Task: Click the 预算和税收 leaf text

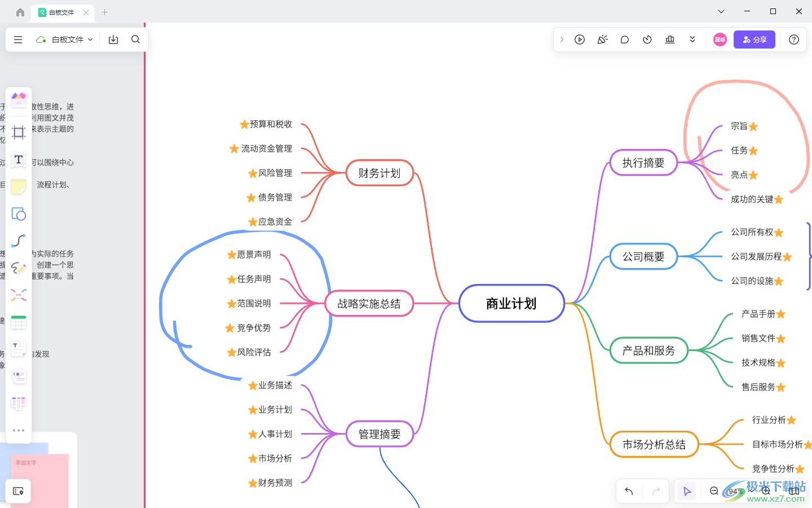Action: 271,124
